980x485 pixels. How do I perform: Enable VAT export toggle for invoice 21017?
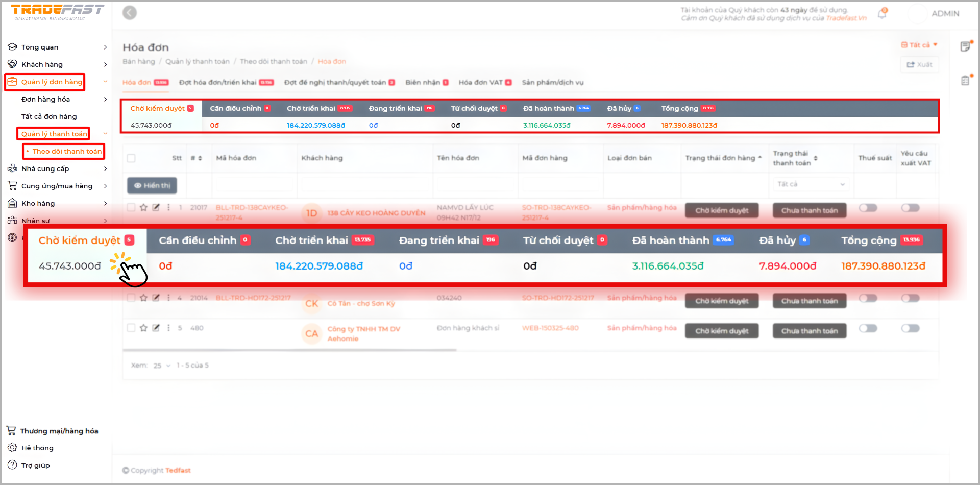click(x=910, y=208)
